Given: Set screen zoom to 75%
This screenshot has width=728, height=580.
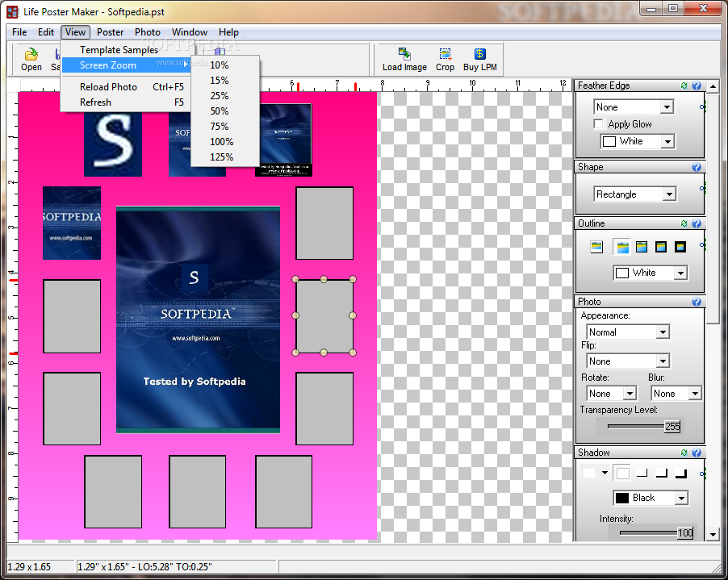Looking at the screenshot, I should tap(224, 126).
